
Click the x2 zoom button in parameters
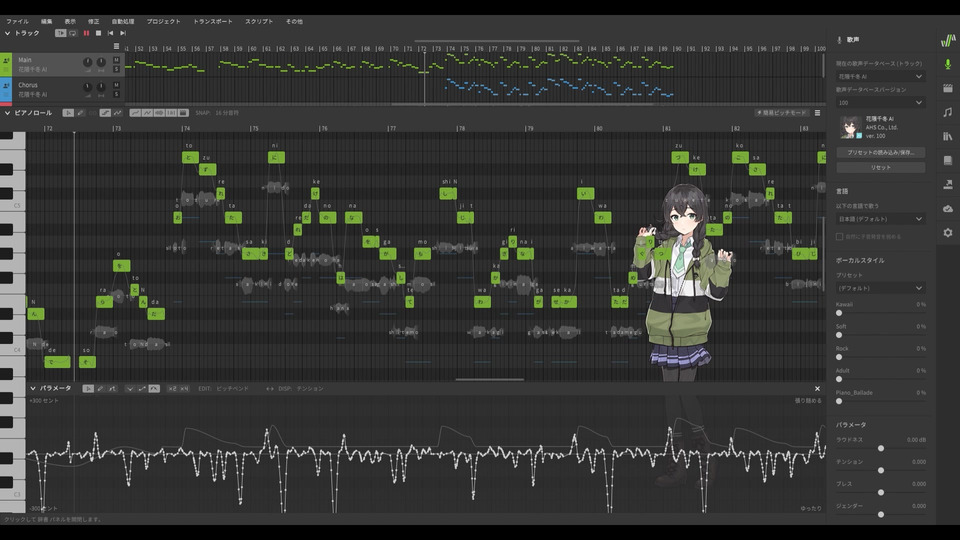coord(172,388)
